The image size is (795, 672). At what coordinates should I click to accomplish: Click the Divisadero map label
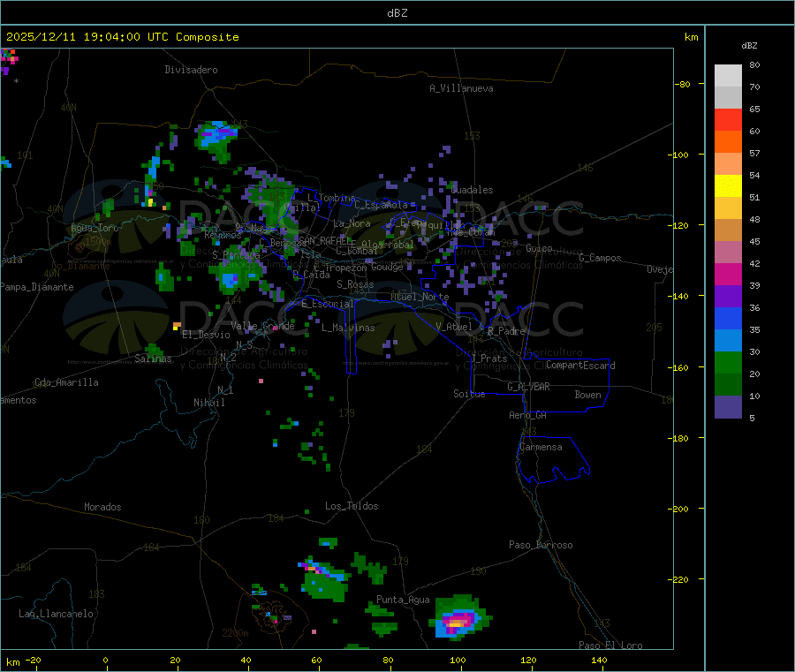191,70
